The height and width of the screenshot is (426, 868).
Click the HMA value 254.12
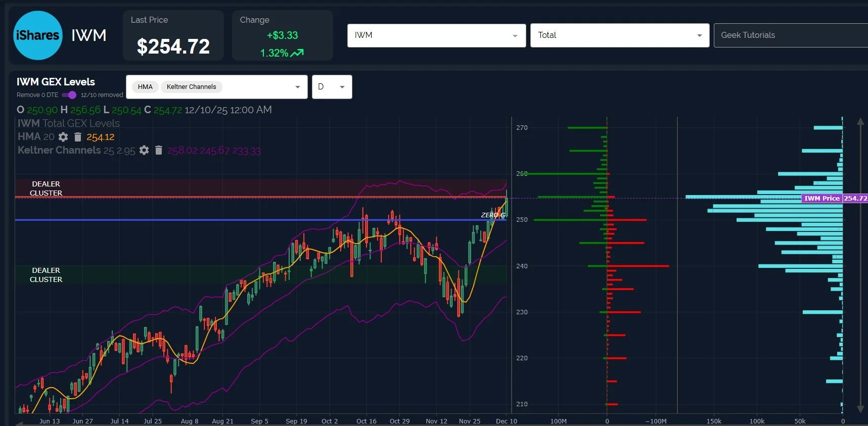(x=100, y=137)
